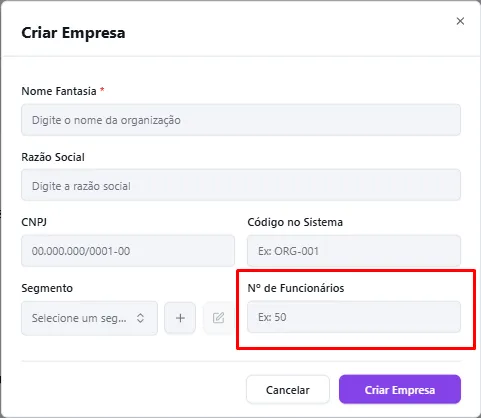Image resolution: width=481 pixels, height=418 pixels.
Task: Click the 'Nome Fantasia' field label
Action: point(59,91)
